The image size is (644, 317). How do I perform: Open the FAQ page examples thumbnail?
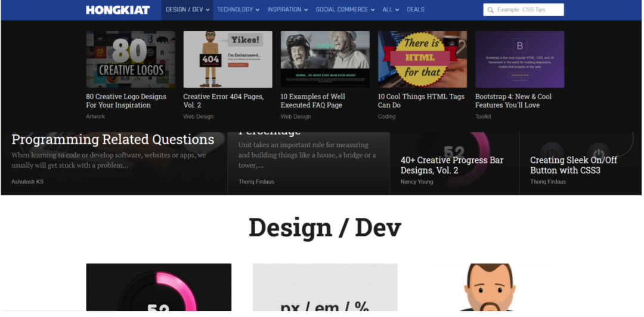point(326,59)
